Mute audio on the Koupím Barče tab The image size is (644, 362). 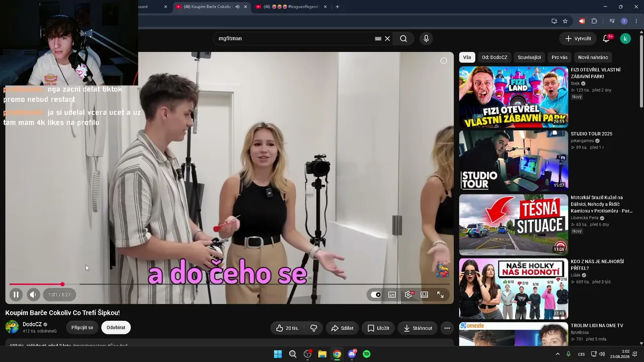237,7
